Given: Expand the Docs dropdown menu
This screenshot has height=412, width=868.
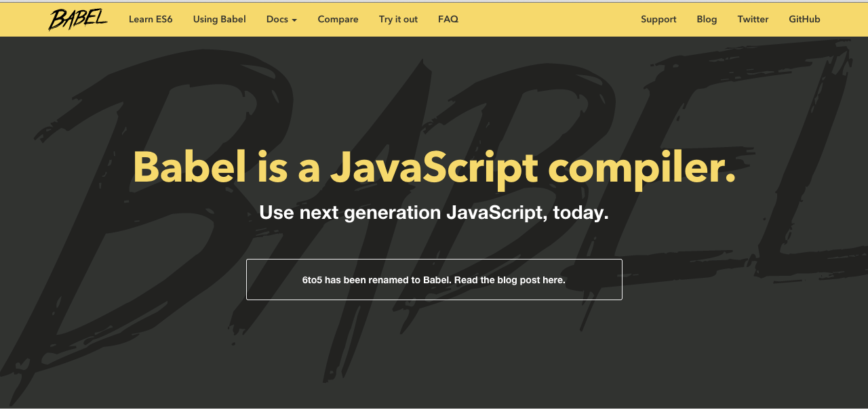Looking at the screenshot, I should [x=281, y=19].
